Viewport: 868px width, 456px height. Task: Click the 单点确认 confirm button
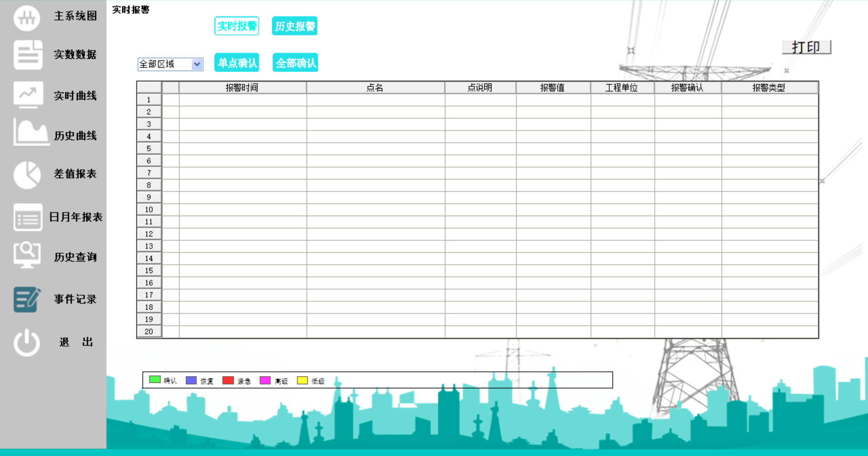click(236, 62)
